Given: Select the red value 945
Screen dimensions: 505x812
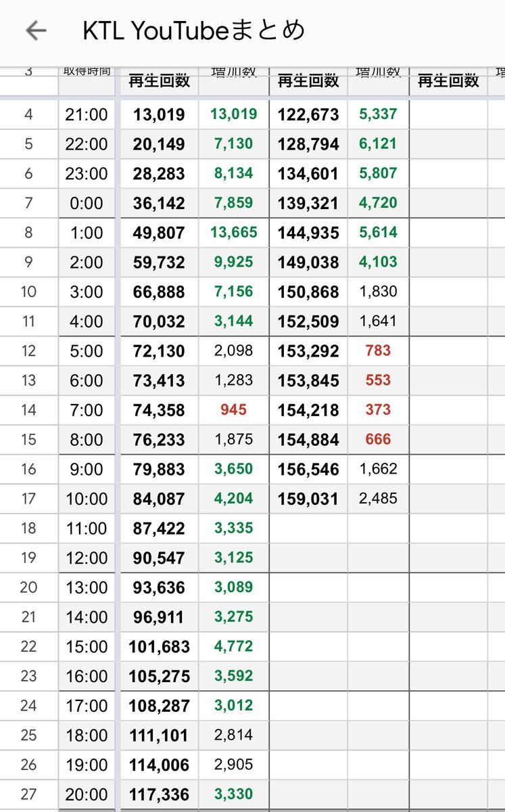Looking at the screenshot, I should coord(234,410).
